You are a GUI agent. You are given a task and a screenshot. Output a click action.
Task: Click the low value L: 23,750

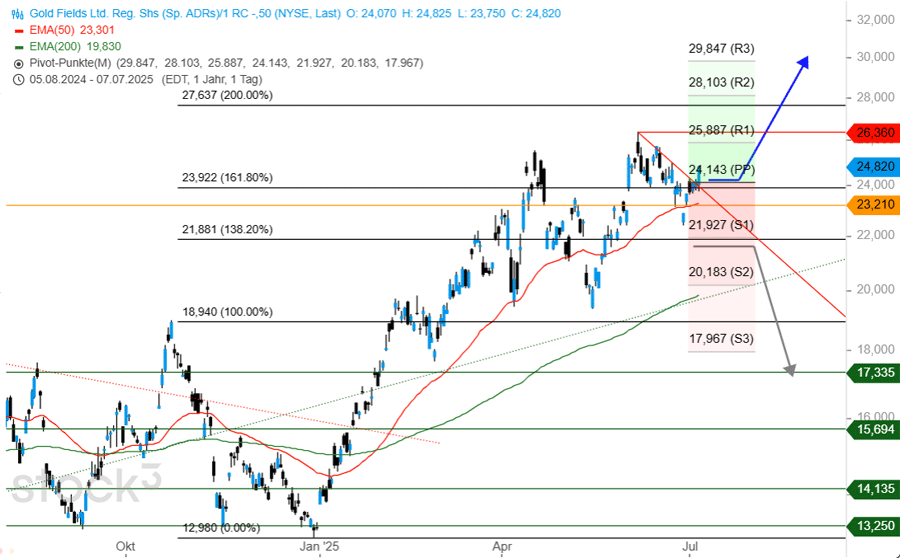[481, 13]
